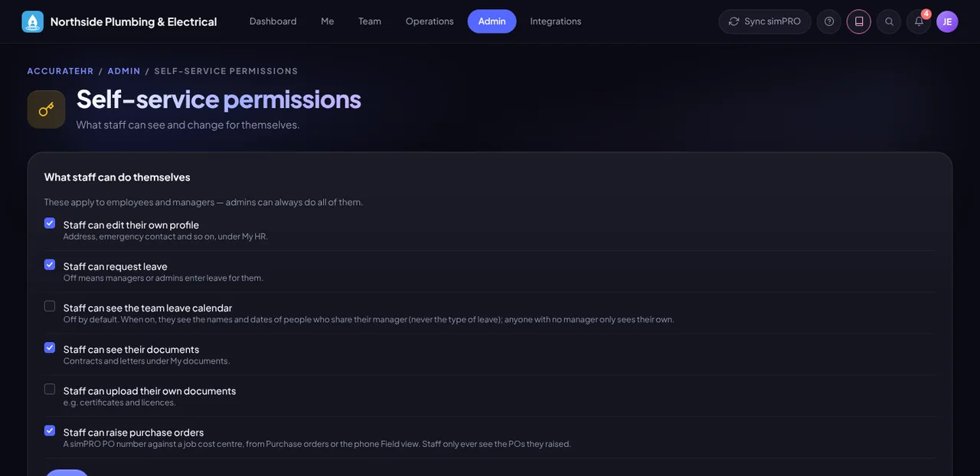Open the search magnifier icon
980x476 pixels.
[889, 21]
